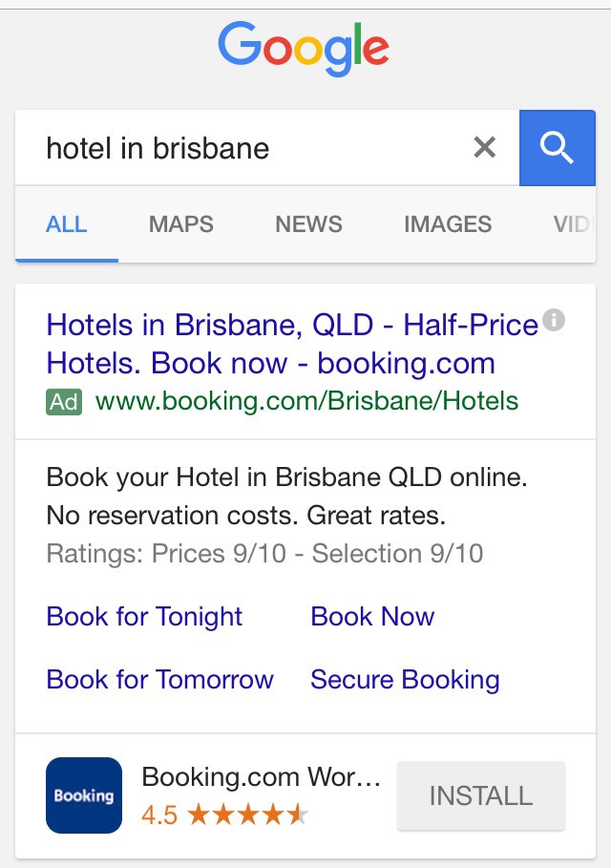Open the News tab
The height and width of the screenshot is (868, 611).
pos(308,224)
